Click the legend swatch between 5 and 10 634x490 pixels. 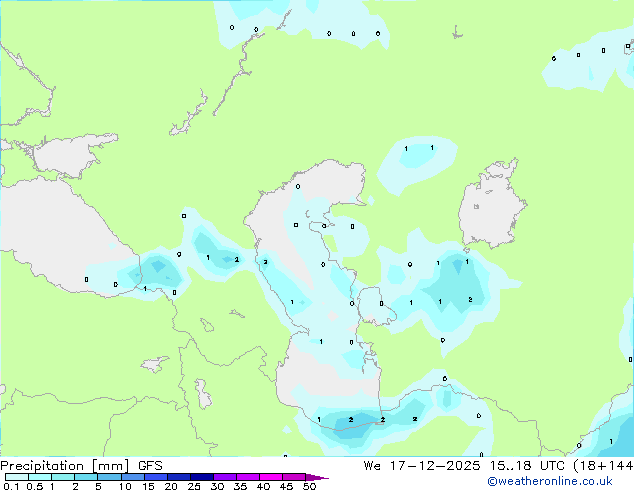click(109, 477)
